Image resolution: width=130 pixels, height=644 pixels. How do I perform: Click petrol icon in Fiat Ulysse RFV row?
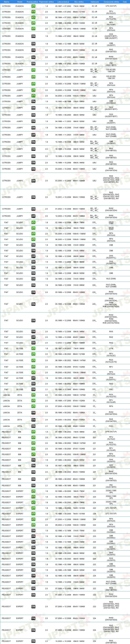(33, 367)
